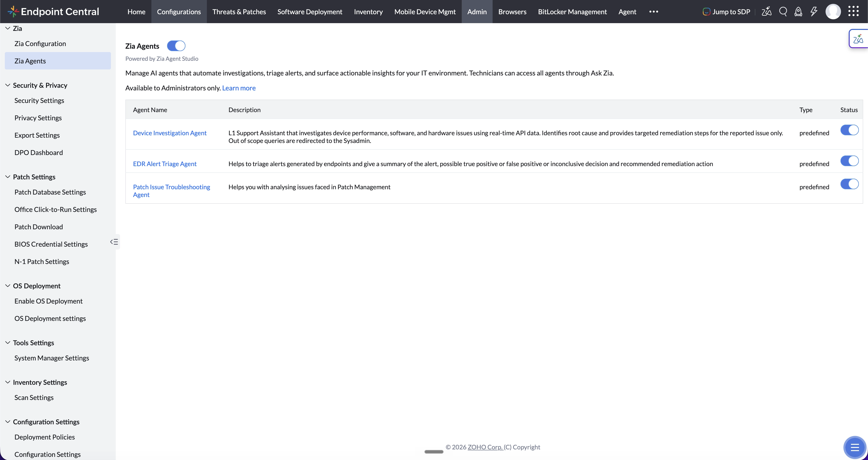This screenshot has height=460, width=868.
Task: Switch to the Inventory tab
Action: 368,12
